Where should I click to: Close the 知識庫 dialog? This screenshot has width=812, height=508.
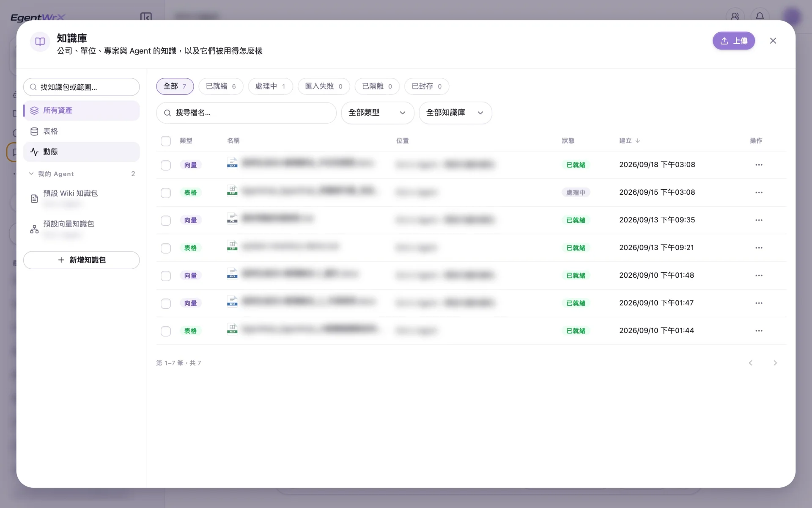pyautogui.click(x=773, y=41)
